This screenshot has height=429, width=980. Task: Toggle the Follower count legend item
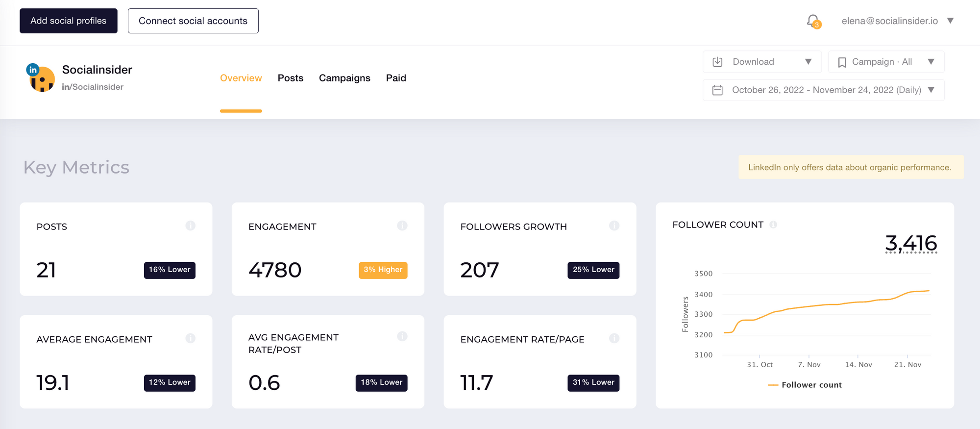(805, 385)
